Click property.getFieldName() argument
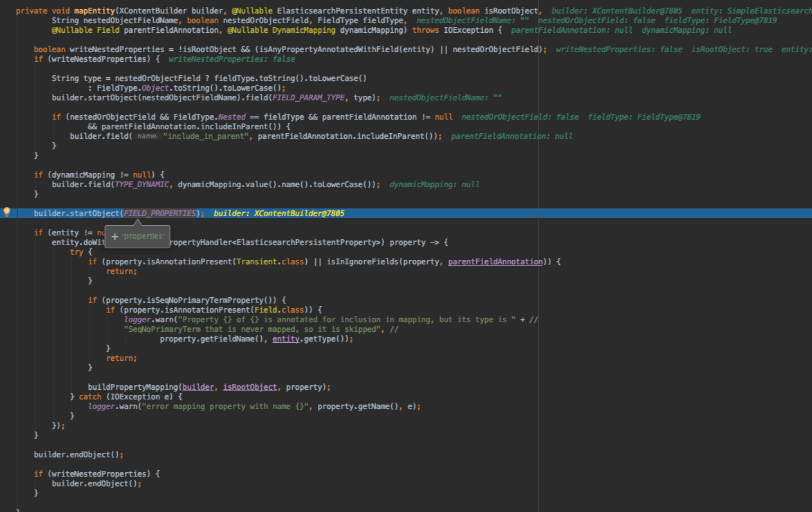This screenshot has height=512, width=812. pos(212,339)
